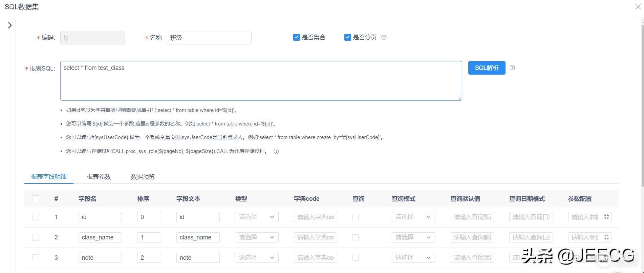This screenshot has height=273, width=644.
Task: Enable 查询 checkbox for id field
Action: tap(356, 217)
